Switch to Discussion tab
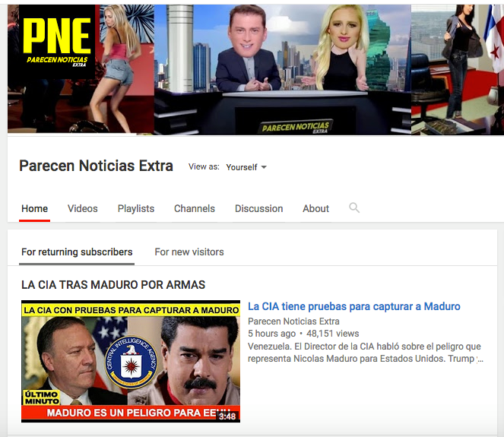The image size is (504, 437). (x=258, y=208)
